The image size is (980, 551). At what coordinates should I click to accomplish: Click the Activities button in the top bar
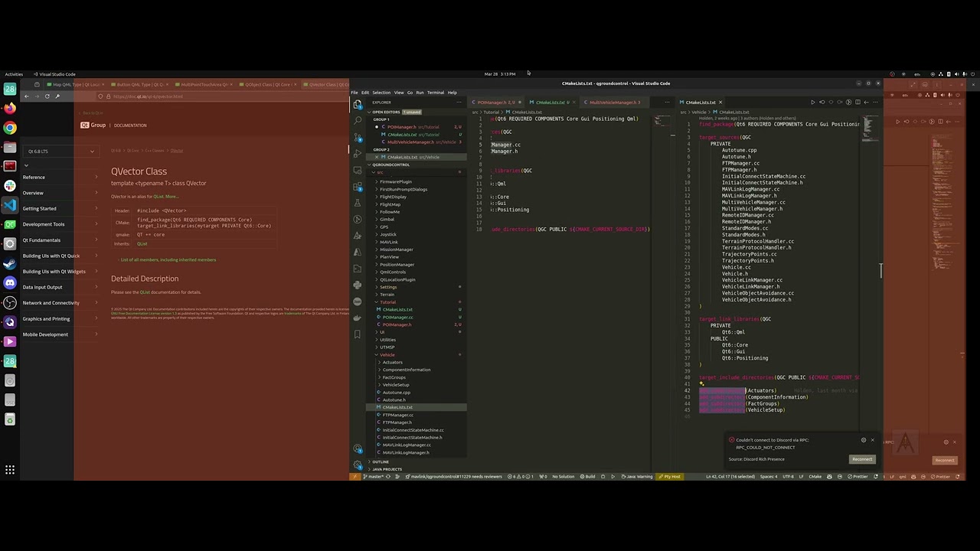14,74
